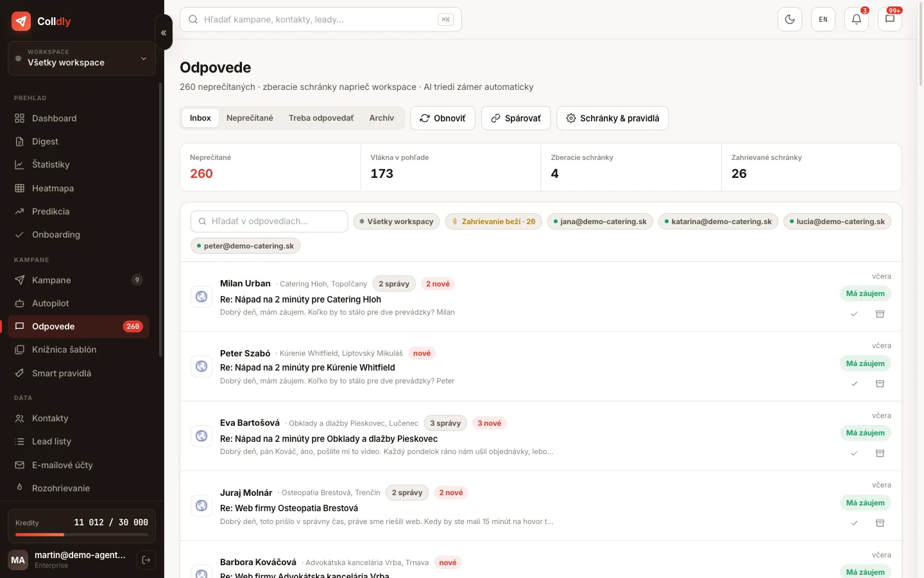Click the search replies field

[269, 221]
